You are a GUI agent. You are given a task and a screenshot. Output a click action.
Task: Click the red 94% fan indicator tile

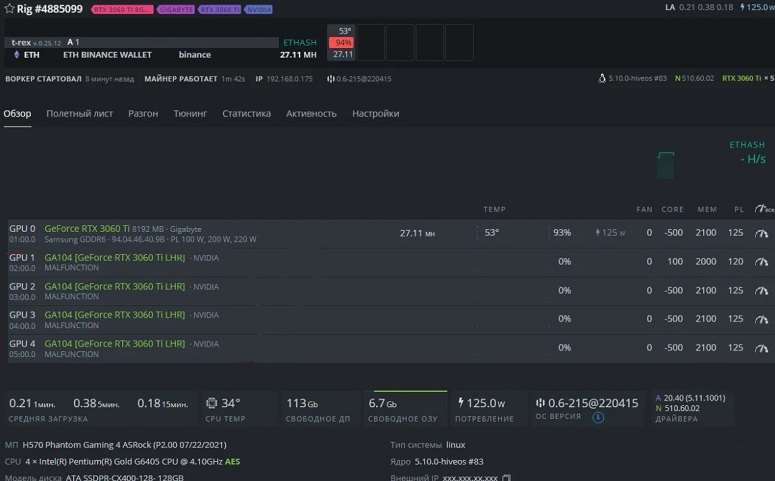[341, 43]
